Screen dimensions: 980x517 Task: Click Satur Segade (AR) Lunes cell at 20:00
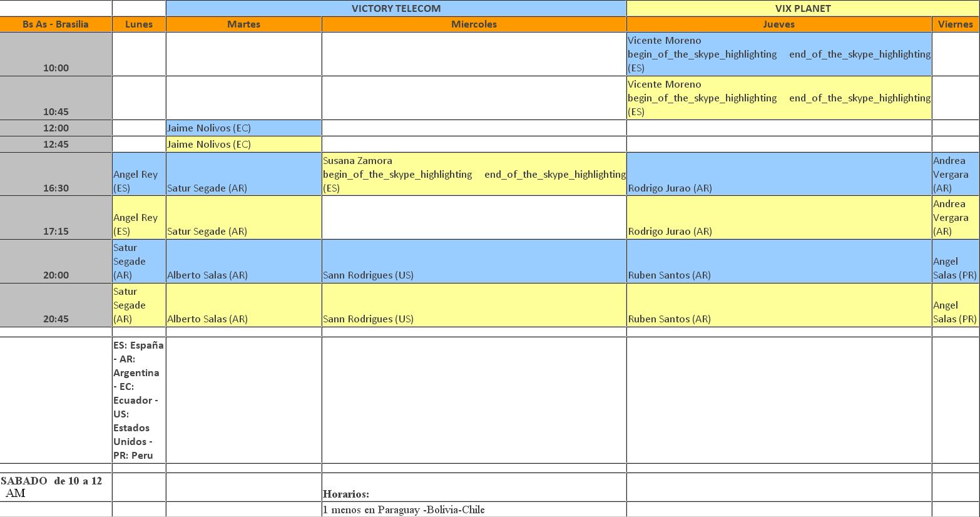point(139,261)
